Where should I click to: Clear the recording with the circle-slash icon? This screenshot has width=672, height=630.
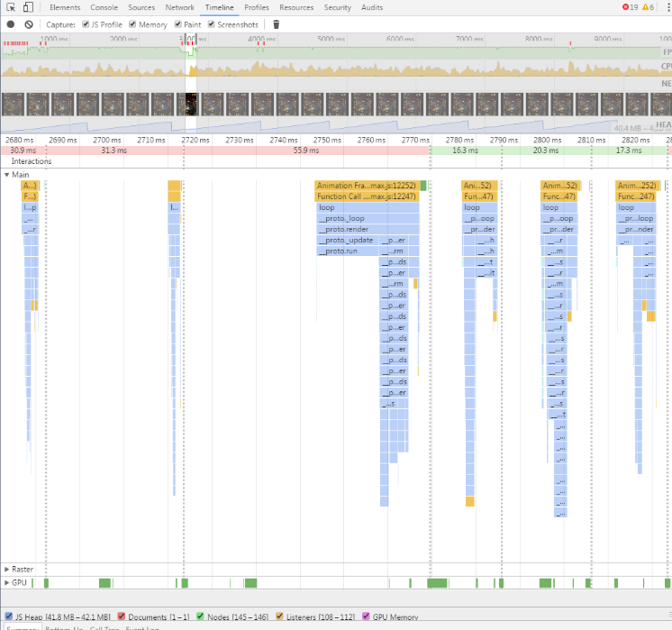29,24
